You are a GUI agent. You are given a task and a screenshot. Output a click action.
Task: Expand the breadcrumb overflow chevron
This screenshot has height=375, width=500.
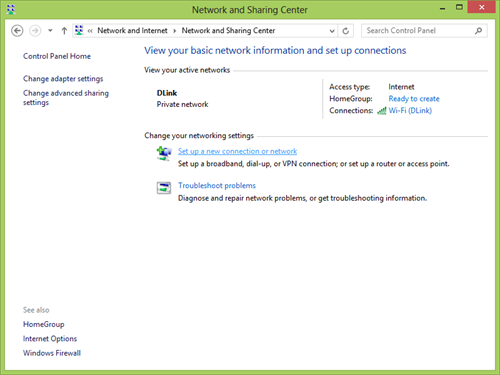90,31
